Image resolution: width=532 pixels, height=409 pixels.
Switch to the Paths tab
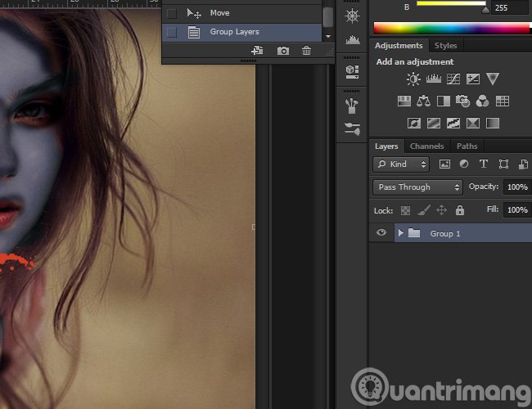[x=467, y=146]
